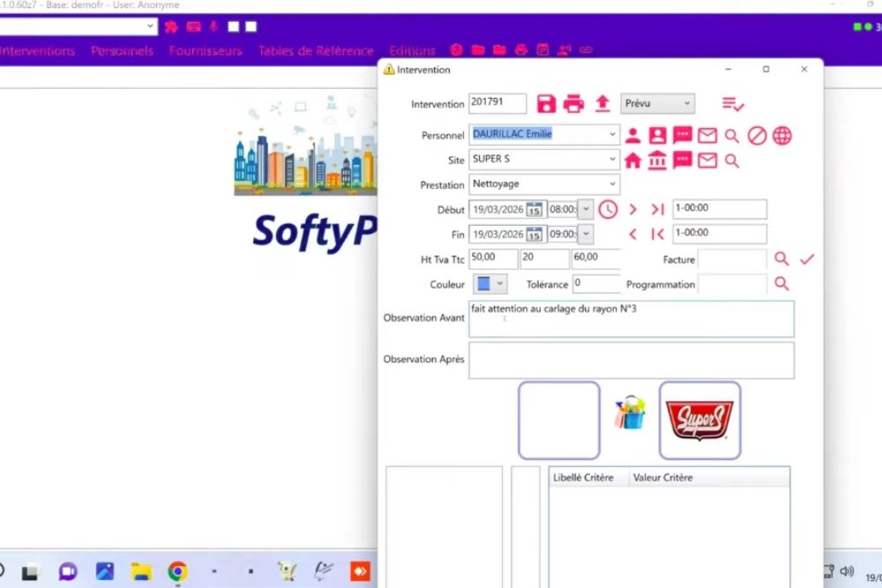Click the Super S logo thumbnail
The width and height of the screenshot is (882, 588).
[699, 419]
